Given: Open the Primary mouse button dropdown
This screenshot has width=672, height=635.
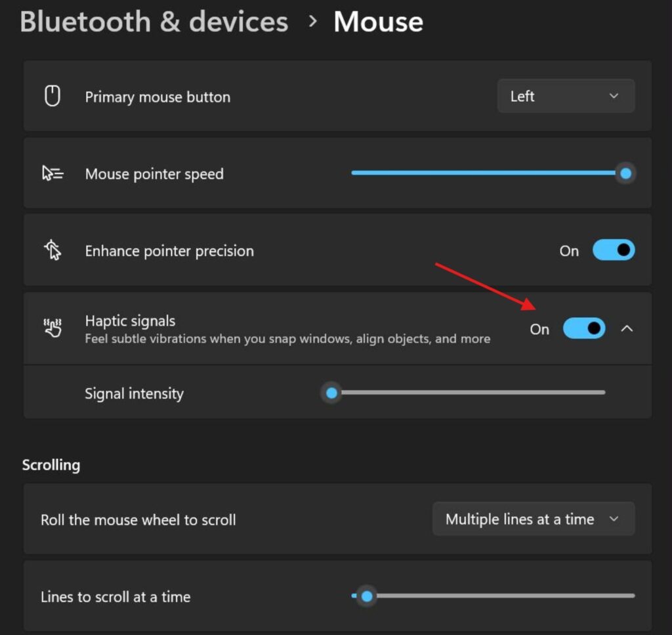Looking at the screenshot, I should (566, 95).
